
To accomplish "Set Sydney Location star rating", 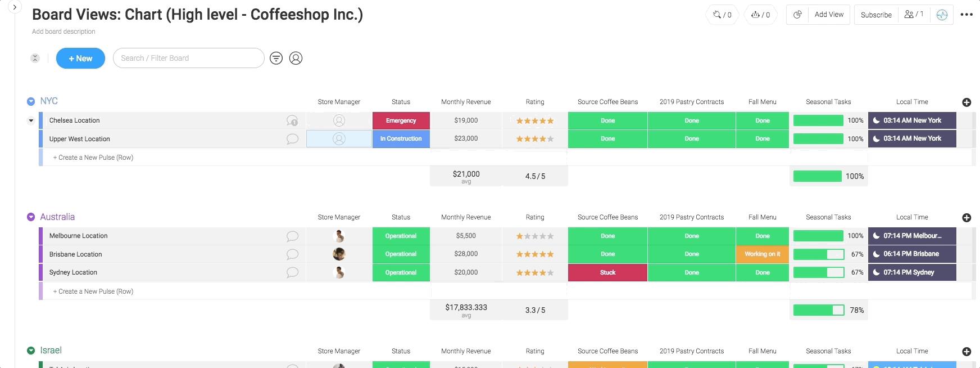I will [x=535, y=272].
